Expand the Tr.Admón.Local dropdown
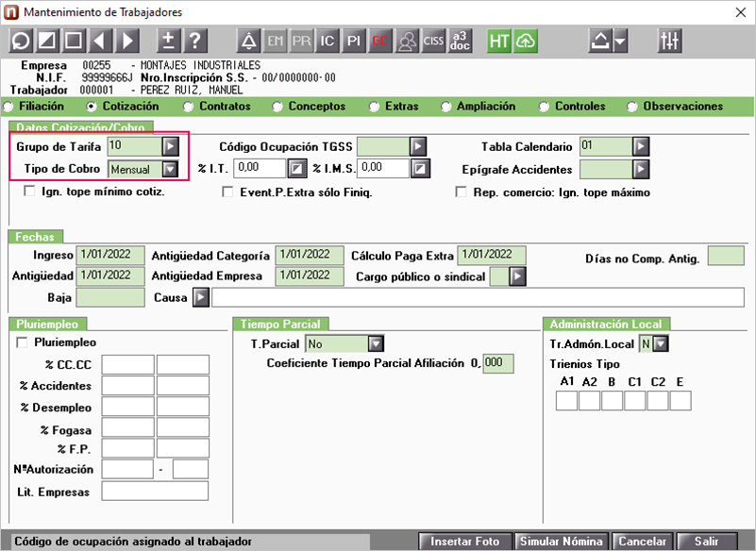This screenshot has width=756, height=551. click(x=661, y=343)
